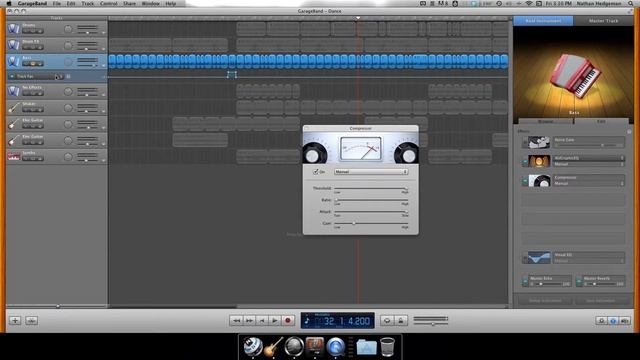
Task: Uncheck the Compressor On checkbox
Action: tap(316, 172)
